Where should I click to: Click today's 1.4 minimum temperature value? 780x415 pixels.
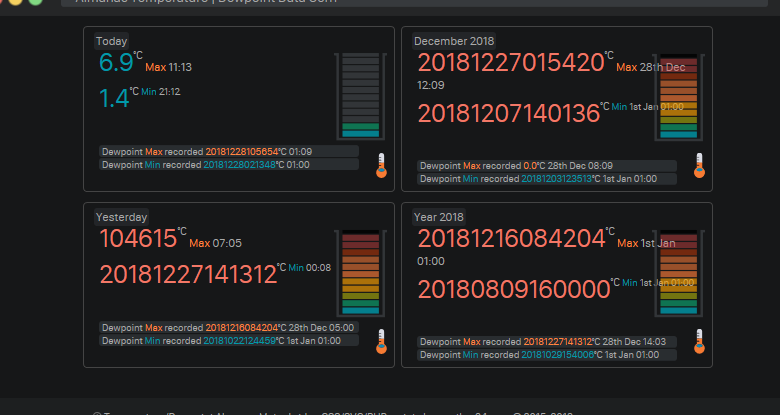point(114,98)
